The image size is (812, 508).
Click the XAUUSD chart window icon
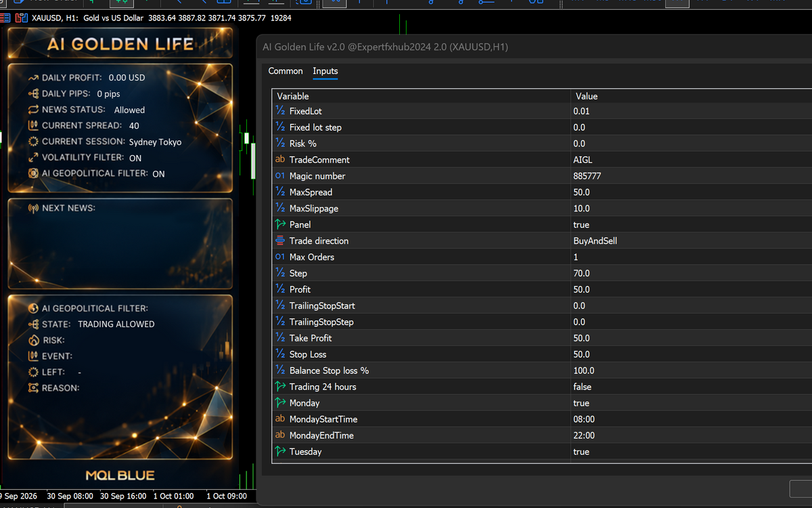tap(21, 18)
